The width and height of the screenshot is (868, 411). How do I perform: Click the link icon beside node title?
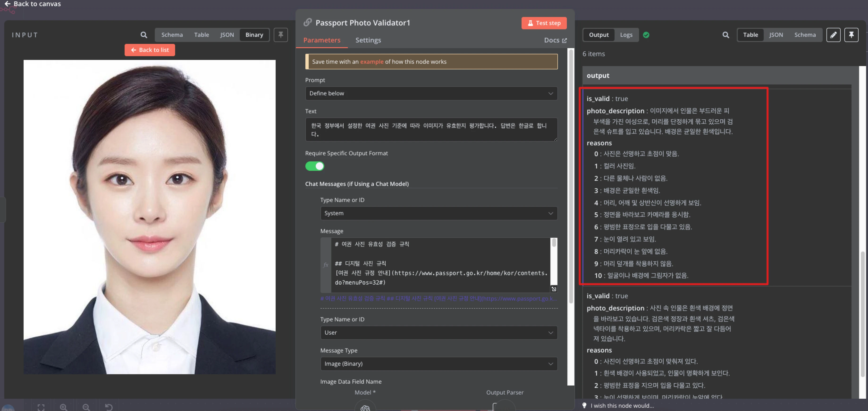tap(308, 22)
